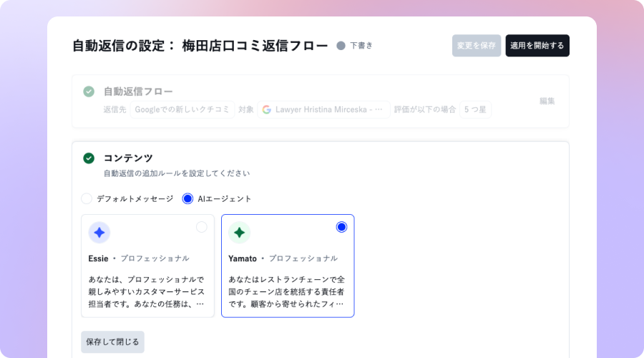Select the Essie agent radio button
The width and height of the screenshot is (644, 358).
tap(201, 227)
